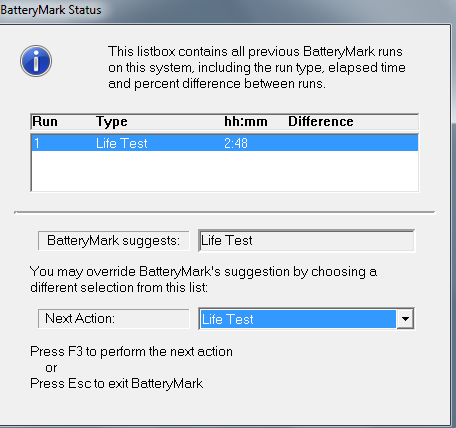Click the BatteryMark suggests label
Image resolution: width=456 pixels, height=428 pixels.
click(x=114, y=241)
